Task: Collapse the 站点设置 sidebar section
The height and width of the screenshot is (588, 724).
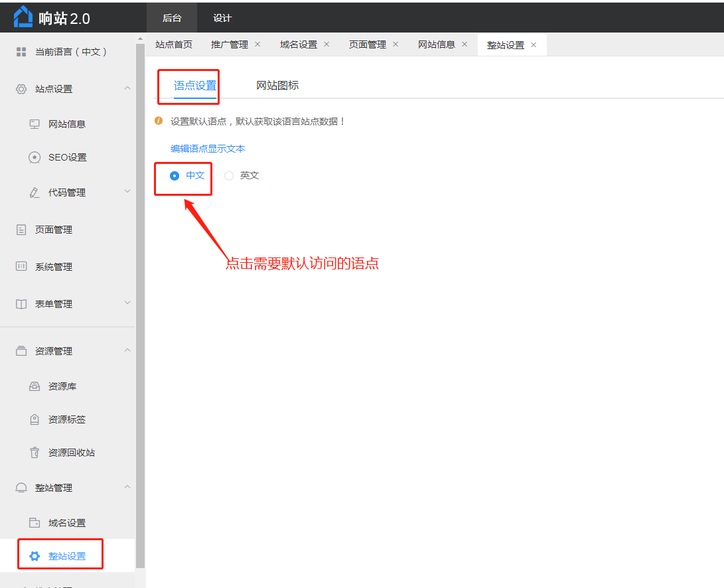Action: point(127,88)
